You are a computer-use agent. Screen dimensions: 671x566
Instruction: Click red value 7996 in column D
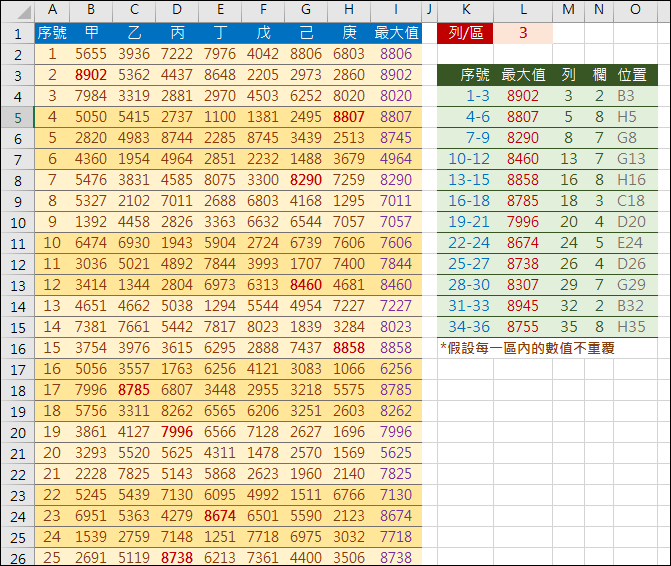[177, 432]
